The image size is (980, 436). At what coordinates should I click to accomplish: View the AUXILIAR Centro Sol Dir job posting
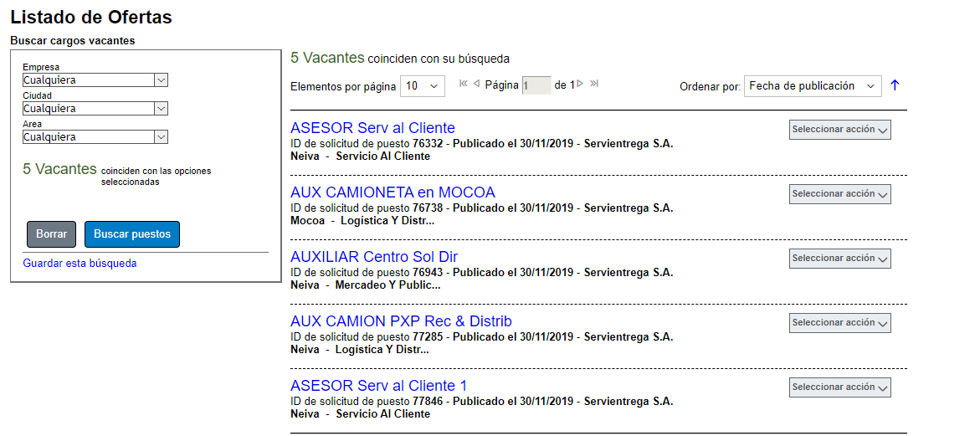374,257
